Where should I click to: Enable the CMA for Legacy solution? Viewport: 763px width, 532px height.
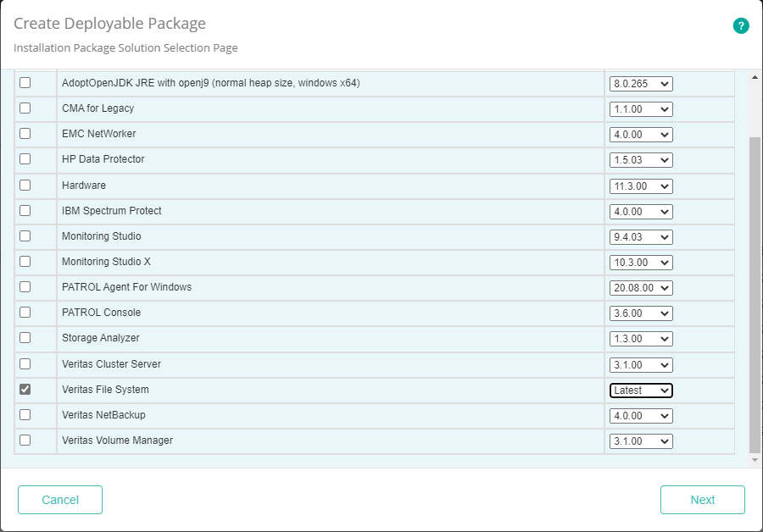pos(24,108)
